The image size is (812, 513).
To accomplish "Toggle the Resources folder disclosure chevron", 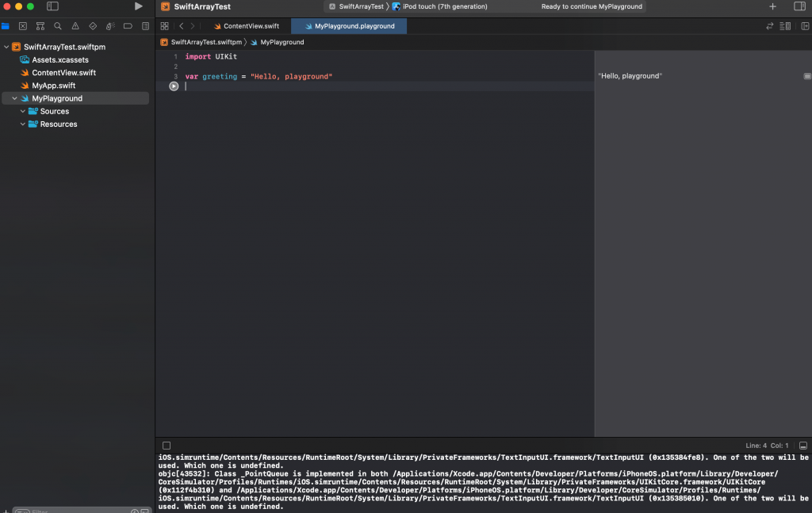I will (23, 124).
